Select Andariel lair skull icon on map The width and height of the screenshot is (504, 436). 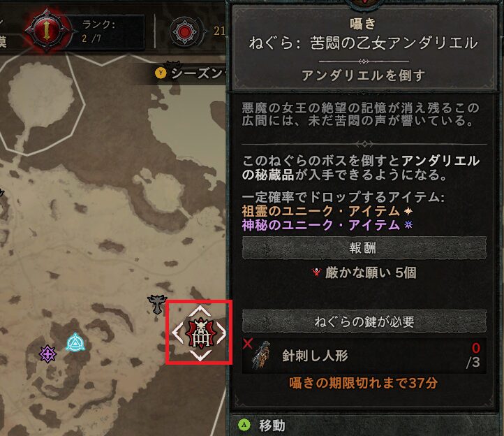[201, 333]
